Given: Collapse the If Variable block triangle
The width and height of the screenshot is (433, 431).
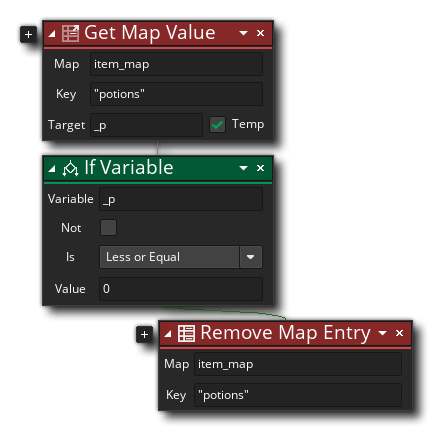Looking at the screenshot, I should click(x=52, y=169).
